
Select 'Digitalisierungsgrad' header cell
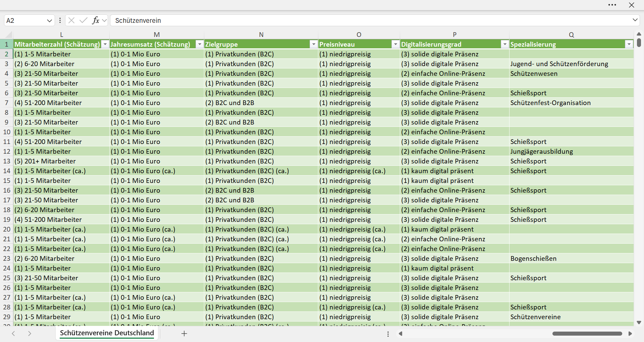pos(454,44)
